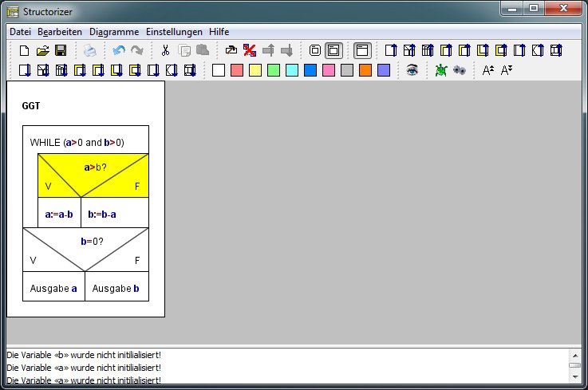Select the b:=b-a instruction
Screen dimensions: 588x390
[115, 213]
